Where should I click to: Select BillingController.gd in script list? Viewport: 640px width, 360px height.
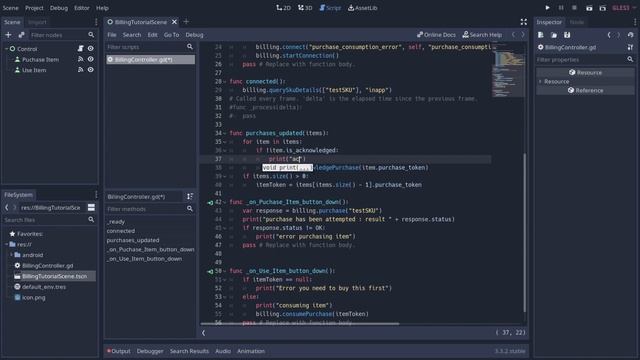coord(151,60)
